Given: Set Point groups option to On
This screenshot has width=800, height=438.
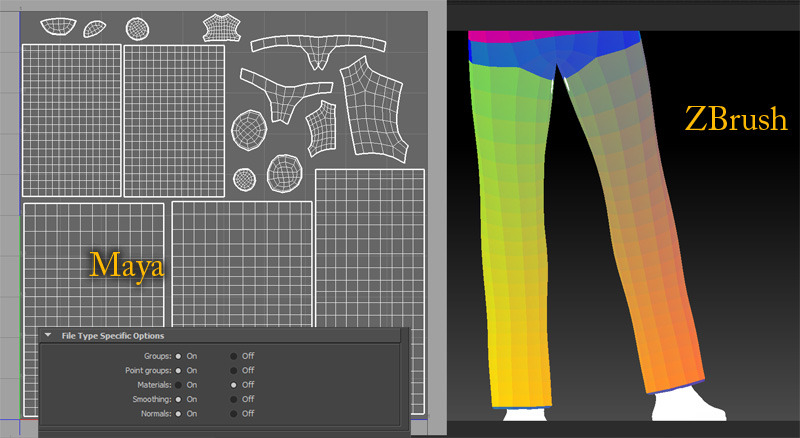Looking at the screenshot, I should tap(178, 370).
